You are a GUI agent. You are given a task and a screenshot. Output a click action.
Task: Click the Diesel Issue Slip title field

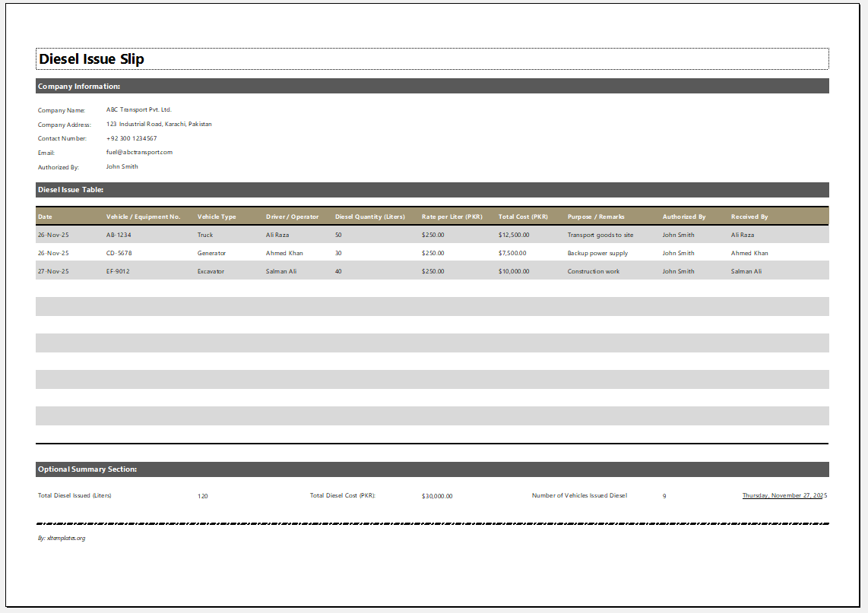[x=432, y=59]
